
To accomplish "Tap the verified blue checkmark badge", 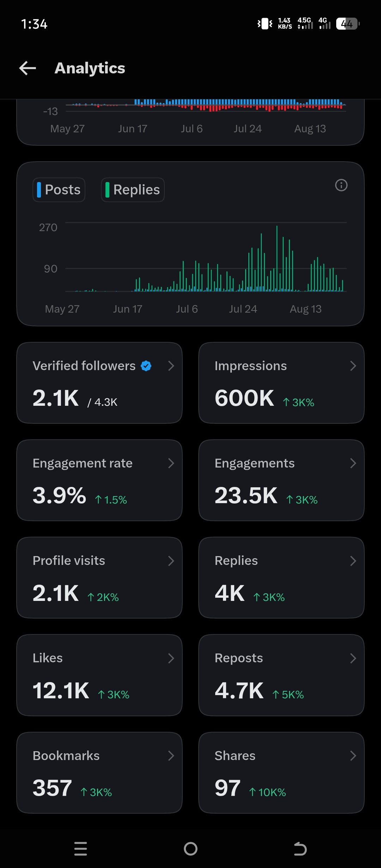I will pos(146,366).
